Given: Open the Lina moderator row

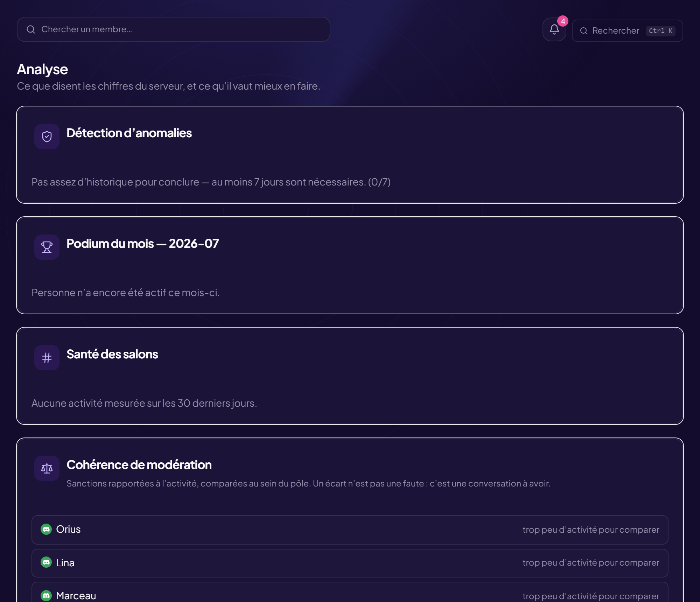Looking at the screenshot, I should point(350,563).
